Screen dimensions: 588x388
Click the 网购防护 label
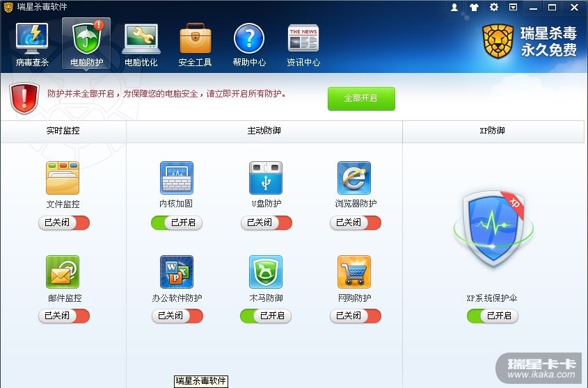pos(355,298)
